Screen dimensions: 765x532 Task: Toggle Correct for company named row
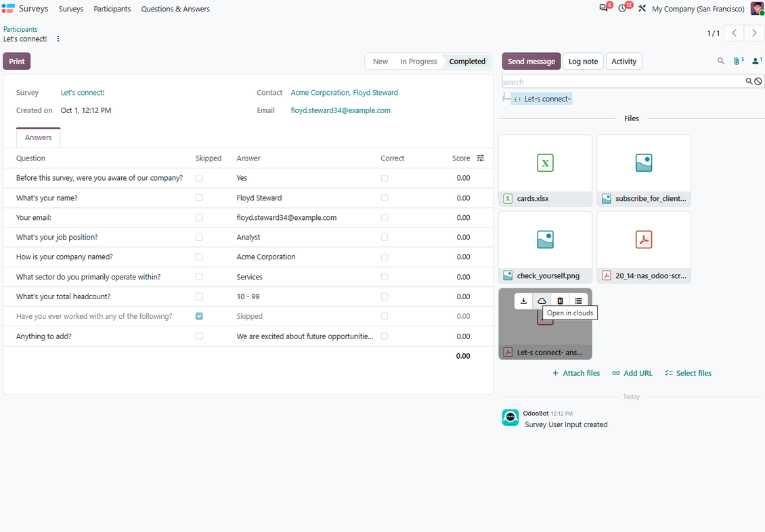tap(385, 257)
